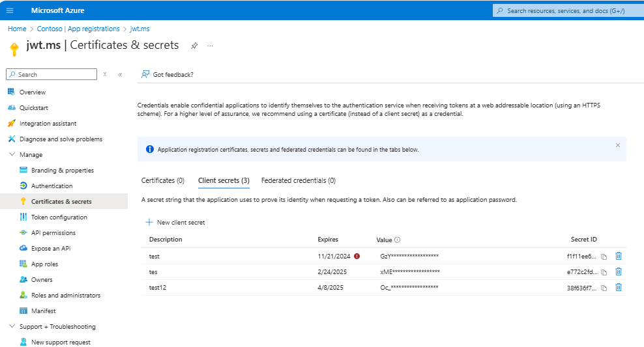
Task: Collapse the Manage section
Action: pos(12,154)
